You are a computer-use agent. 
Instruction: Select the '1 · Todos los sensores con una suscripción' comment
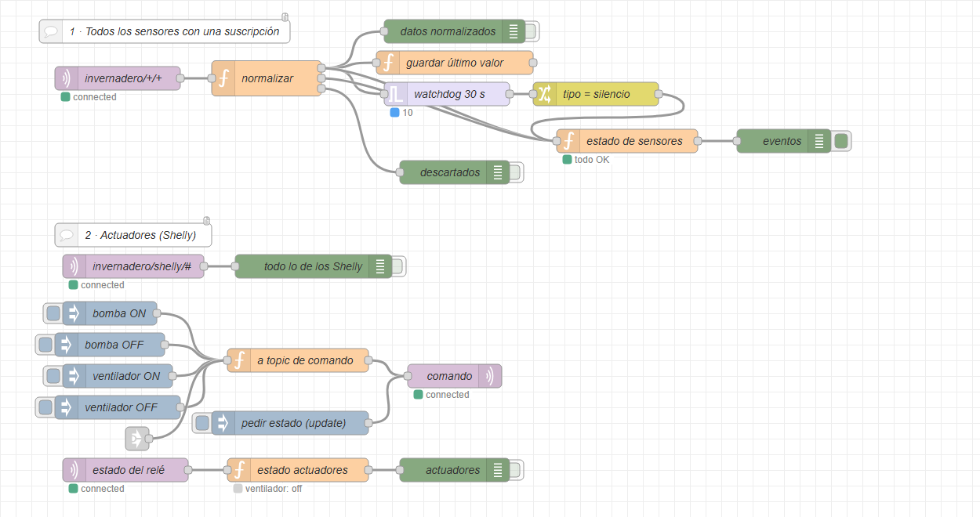(x=175, y=31)
